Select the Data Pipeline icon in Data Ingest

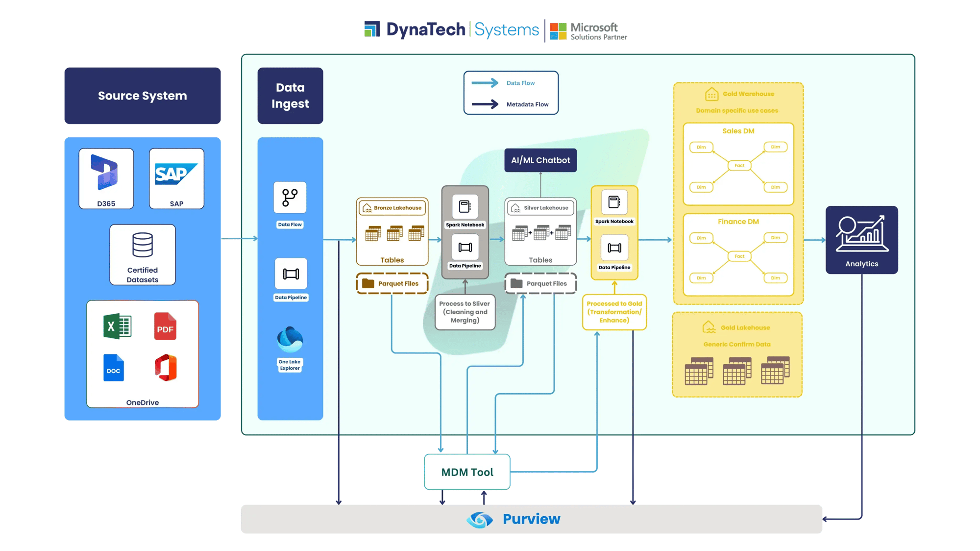coord(291,274)
